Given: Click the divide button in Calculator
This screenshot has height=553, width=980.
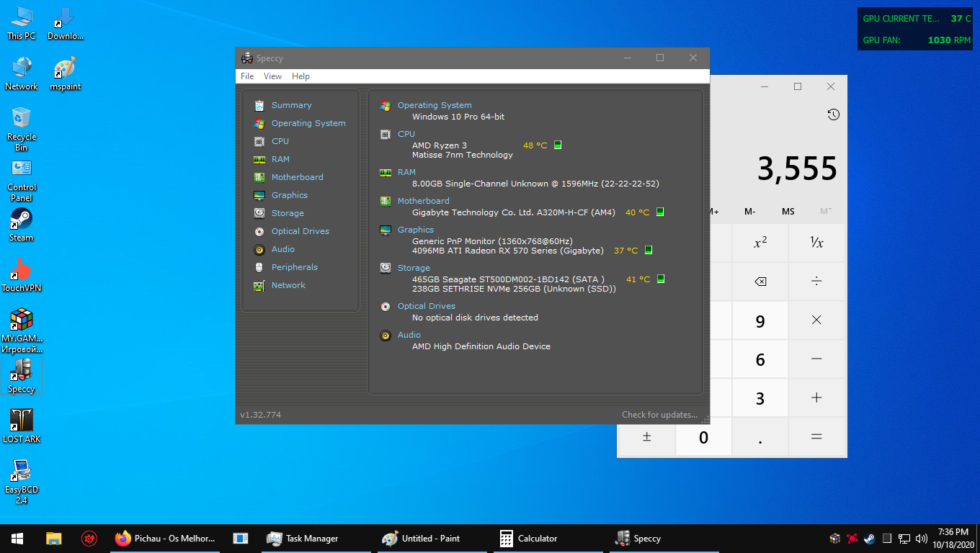Looking at the screenshot, I should (816, 282).
